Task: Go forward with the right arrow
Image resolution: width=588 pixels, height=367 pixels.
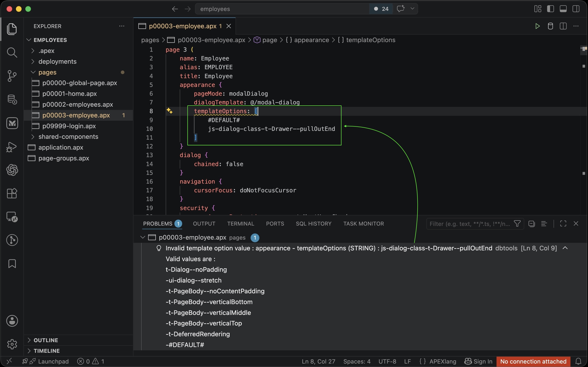Action: 187,9
